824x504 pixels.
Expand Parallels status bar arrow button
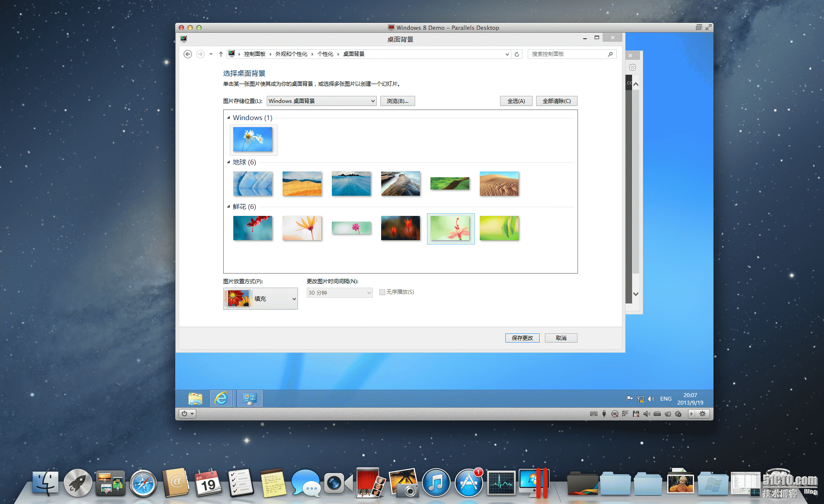point(692,414)
